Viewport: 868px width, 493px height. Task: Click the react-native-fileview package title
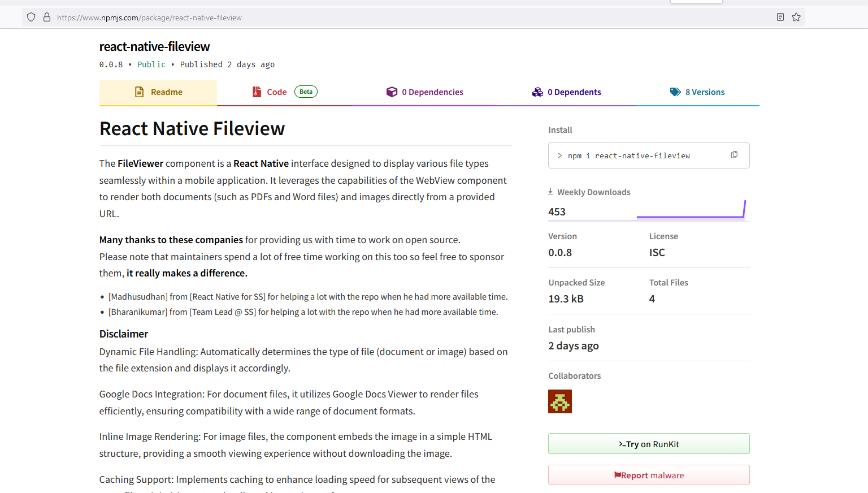[x=154, y=46]
